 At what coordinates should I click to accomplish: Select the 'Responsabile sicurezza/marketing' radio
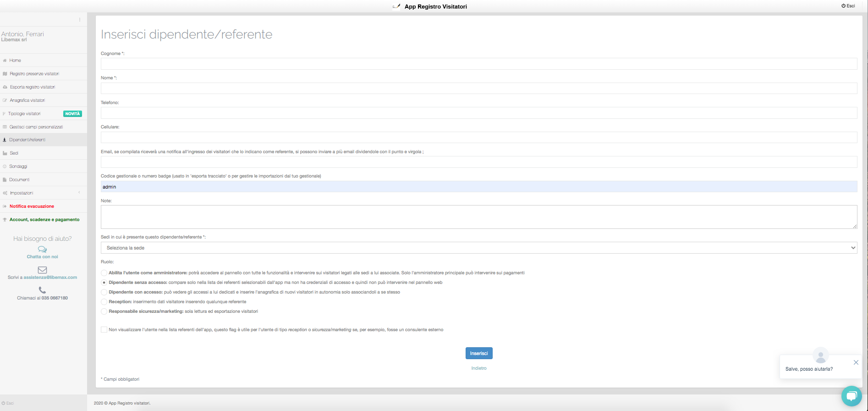[104, 311]
